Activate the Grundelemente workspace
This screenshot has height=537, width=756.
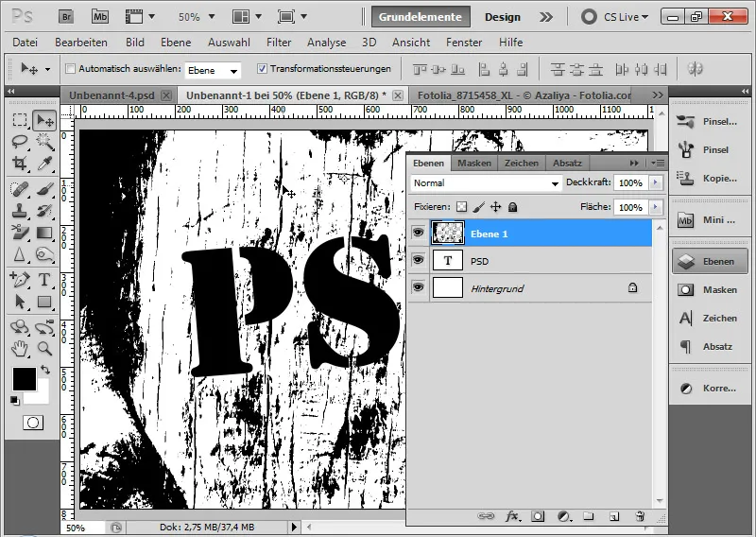420,17
